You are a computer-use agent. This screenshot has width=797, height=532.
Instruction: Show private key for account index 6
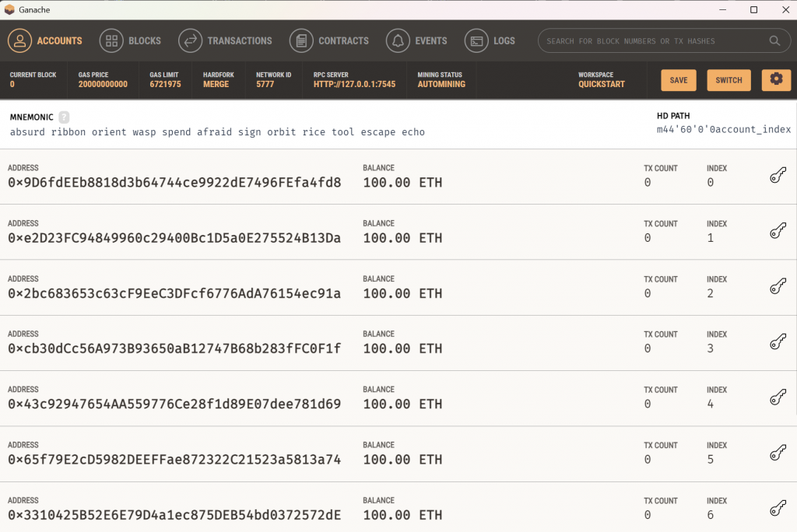(x=778, y=508)
